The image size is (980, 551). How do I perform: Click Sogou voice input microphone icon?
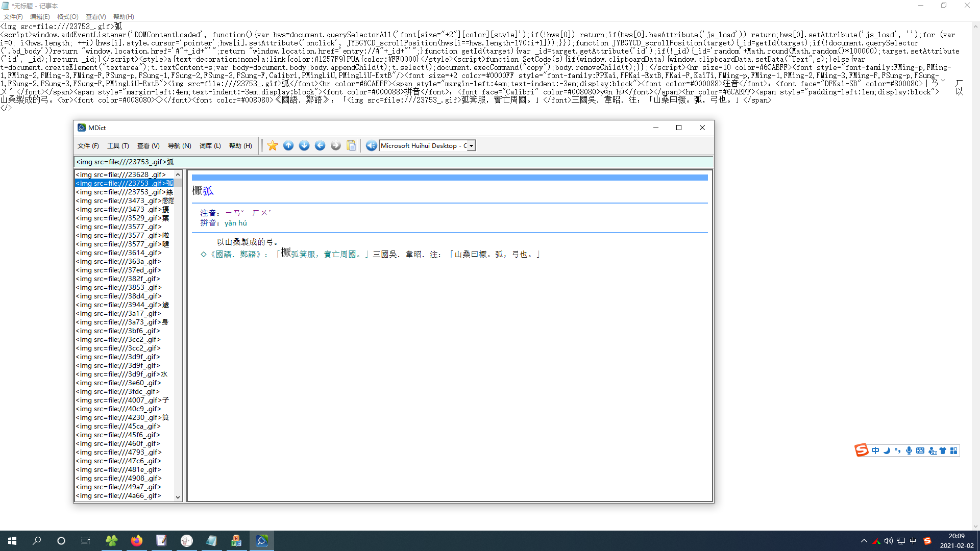point(909,451)
